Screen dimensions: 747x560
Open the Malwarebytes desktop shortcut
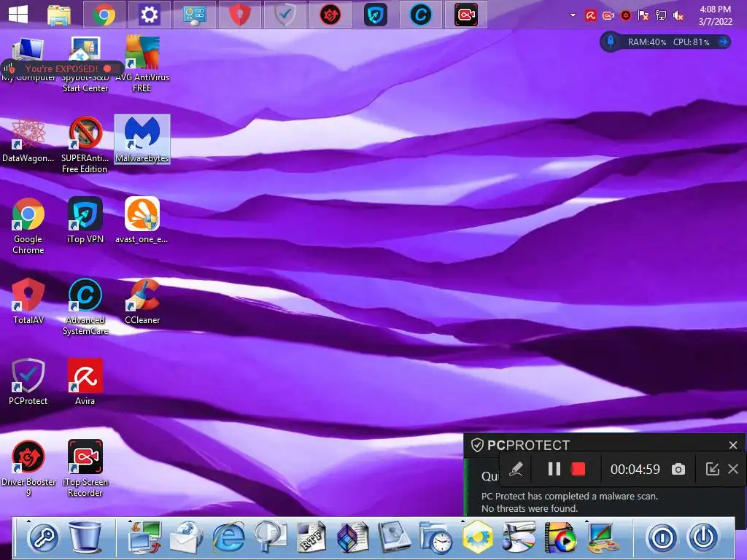(142, 139)
